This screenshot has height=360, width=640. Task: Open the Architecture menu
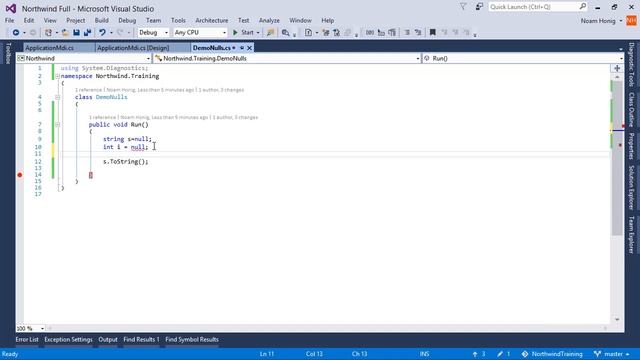(x=211, y=20)
